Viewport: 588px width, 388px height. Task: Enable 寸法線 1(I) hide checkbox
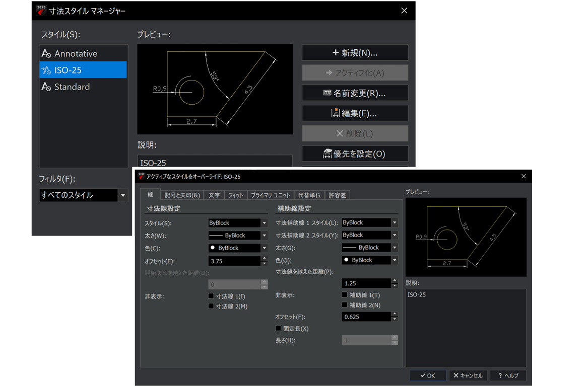pos(211,296)
